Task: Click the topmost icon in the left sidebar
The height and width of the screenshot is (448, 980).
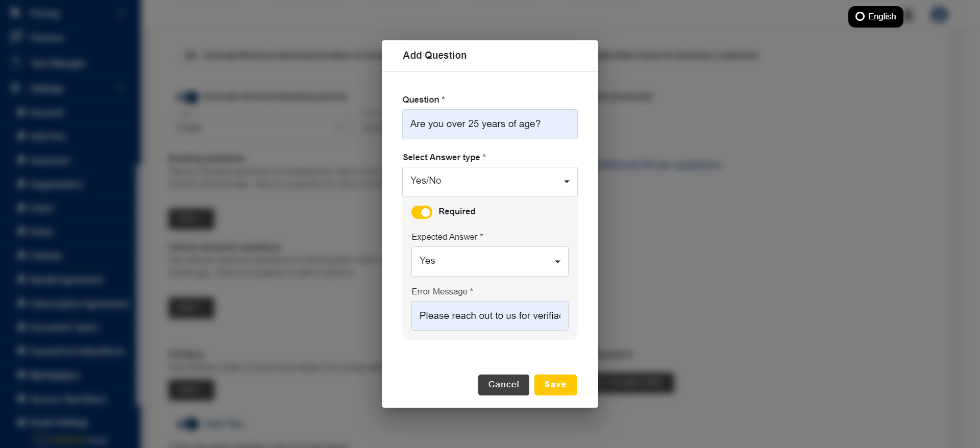Action: pos(15,14)
